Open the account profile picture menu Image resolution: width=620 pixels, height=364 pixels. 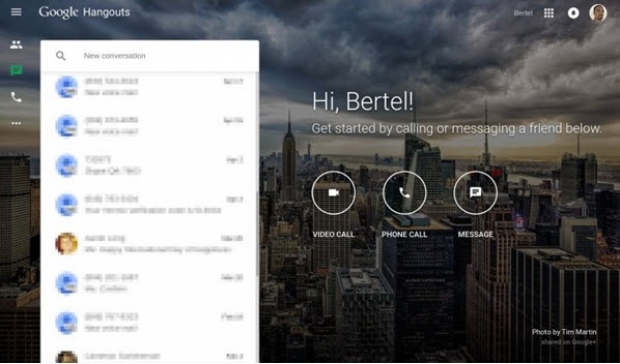598,13
